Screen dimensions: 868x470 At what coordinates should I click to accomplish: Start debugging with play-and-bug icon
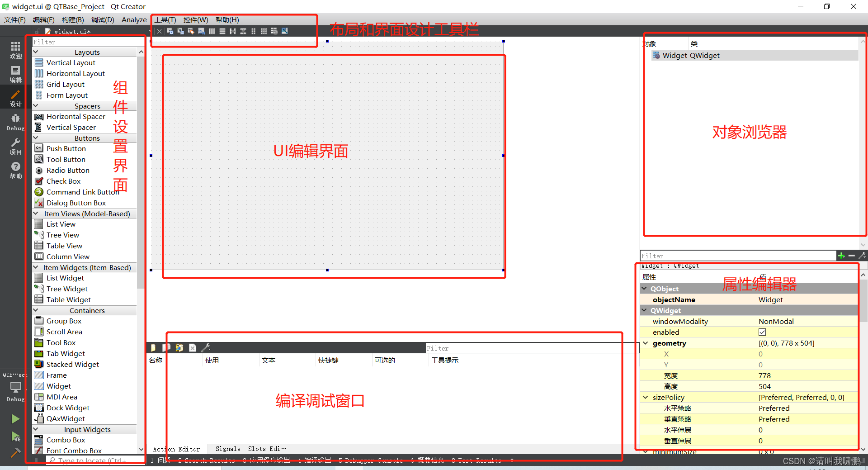[15, 437]
